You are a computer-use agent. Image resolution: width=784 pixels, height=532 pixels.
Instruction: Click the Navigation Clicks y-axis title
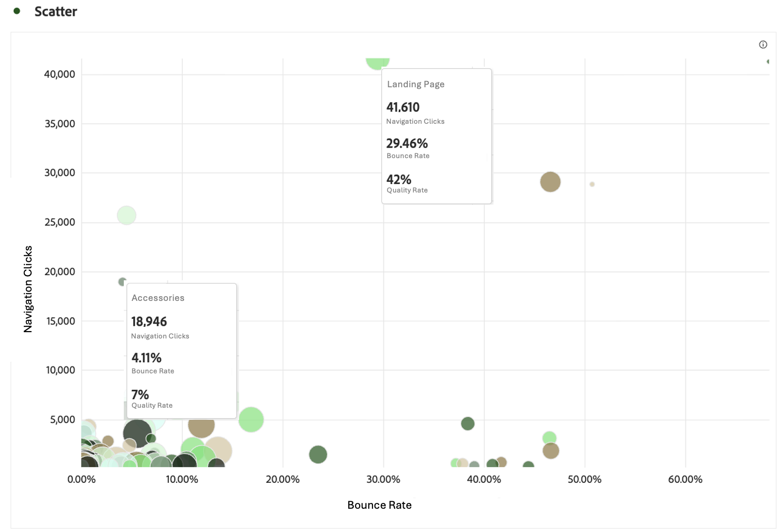(28, 289)
